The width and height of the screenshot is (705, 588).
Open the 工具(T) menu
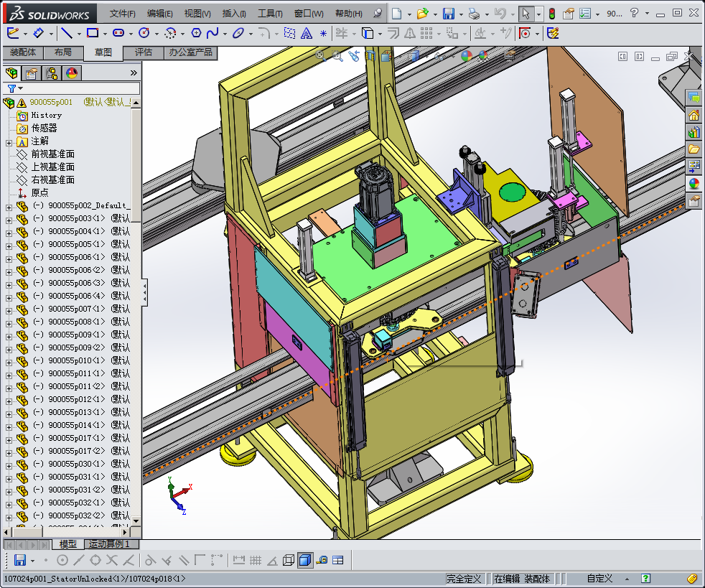coord(270,14)
